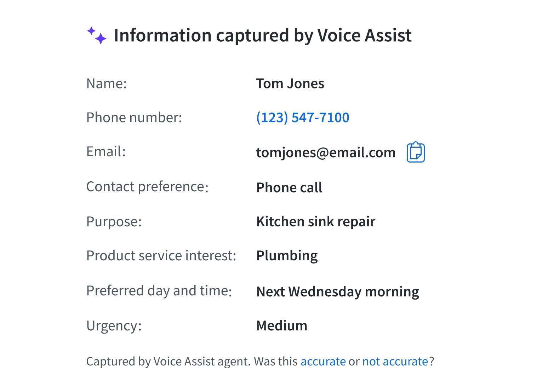Click the Kitchen sink repair purpose value
This screenshot has width=548, height=392.
click(x=315, y=222)
